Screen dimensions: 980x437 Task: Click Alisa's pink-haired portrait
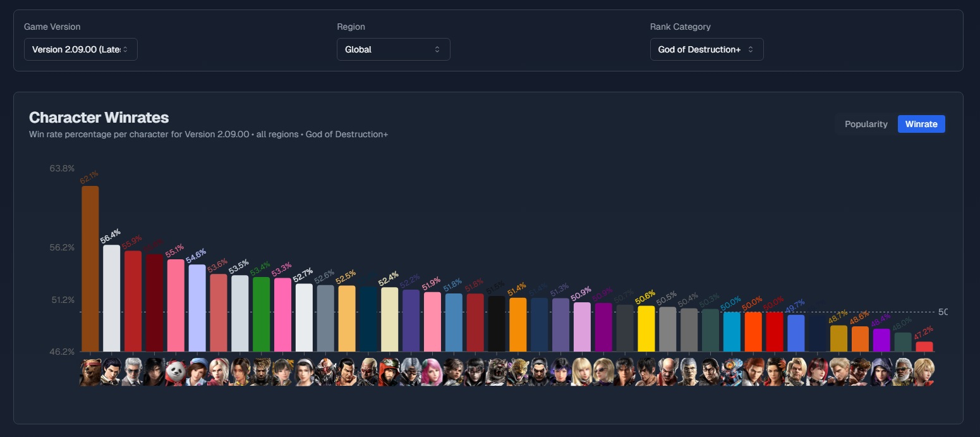pos(432,372)
